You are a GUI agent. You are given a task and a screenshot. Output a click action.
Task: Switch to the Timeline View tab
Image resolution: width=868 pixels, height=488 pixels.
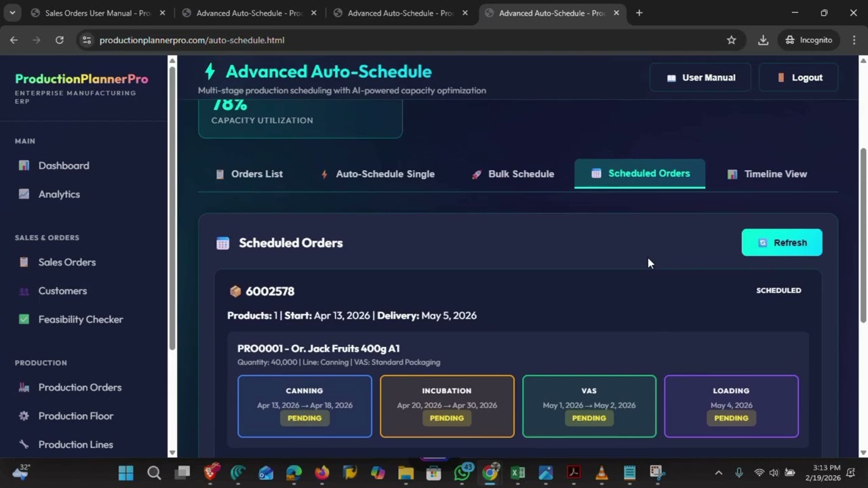point(767,174)
